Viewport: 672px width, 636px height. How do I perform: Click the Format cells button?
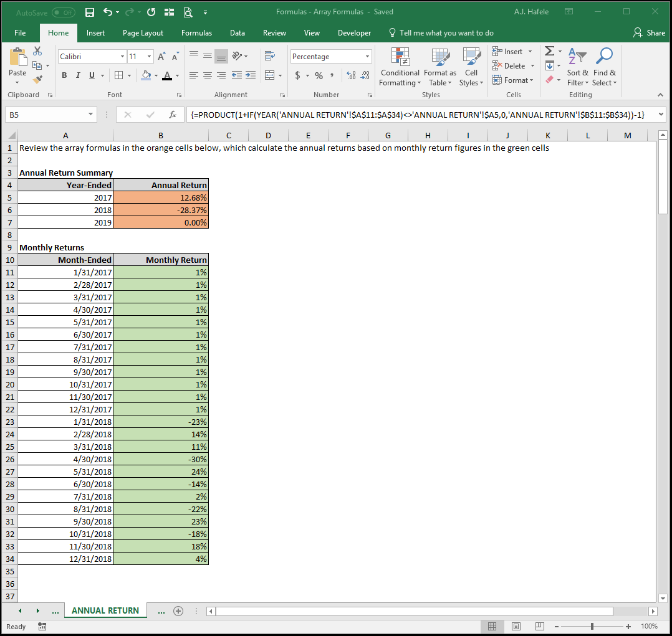tap(513, 80)
